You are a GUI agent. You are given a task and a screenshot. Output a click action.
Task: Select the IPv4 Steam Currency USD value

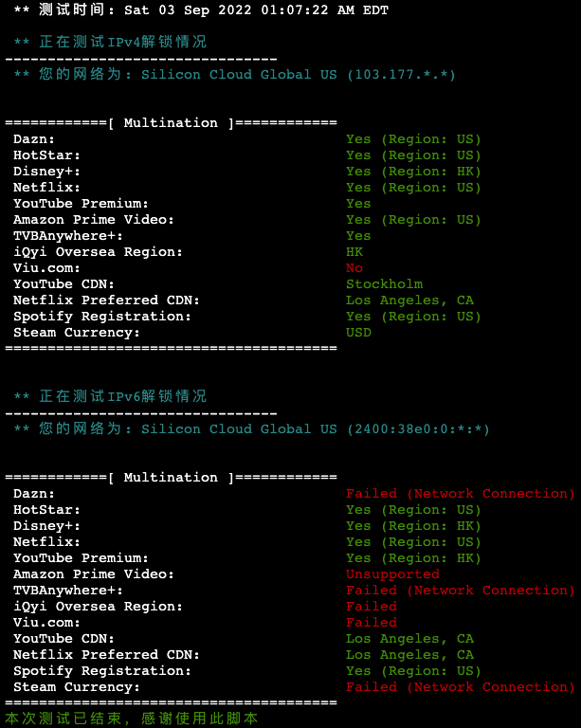pyautogui.click(x=358, y=333)
